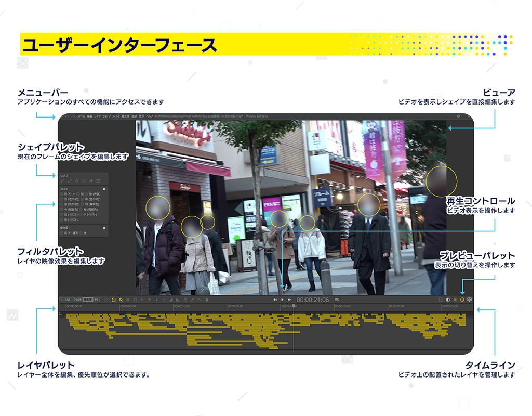Select the 中 (イラスト) filter option
The height and width of the screenshot is (416, 532).
(x=88, y=215)
